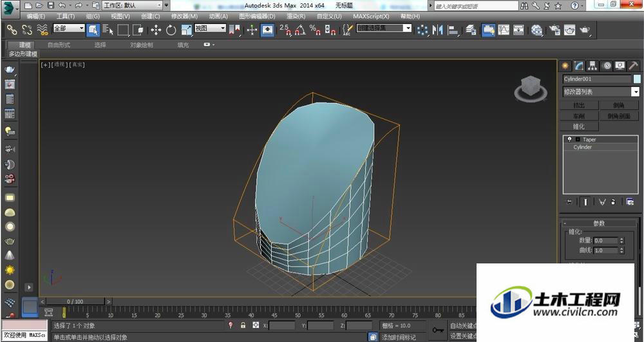Switch to the Utilities hammer panel tab
Image resolution: width=644 pixels, height=342 pixels.
pyautogui.click(x=633, y=66)
